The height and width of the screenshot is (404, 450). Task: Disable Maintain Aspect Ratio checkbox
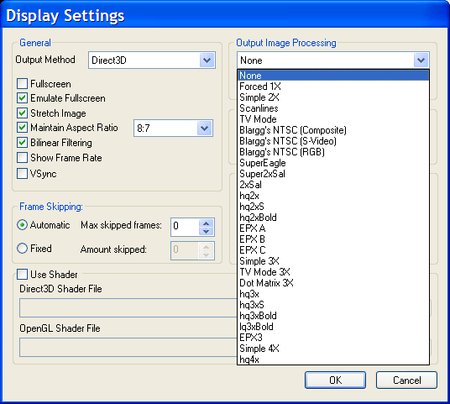(22, 127)
